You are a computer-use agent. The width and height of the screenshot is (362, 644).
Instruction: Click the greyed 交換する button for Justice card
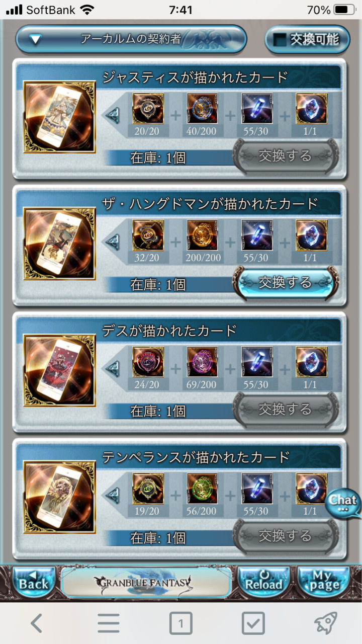point(286,156)
